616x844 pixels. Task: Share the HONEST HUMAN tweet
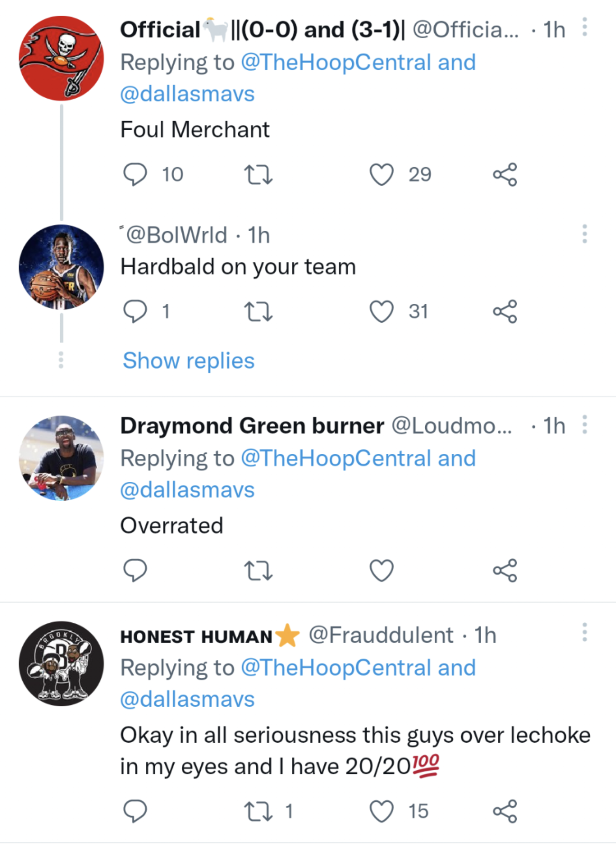click(505, 811)
